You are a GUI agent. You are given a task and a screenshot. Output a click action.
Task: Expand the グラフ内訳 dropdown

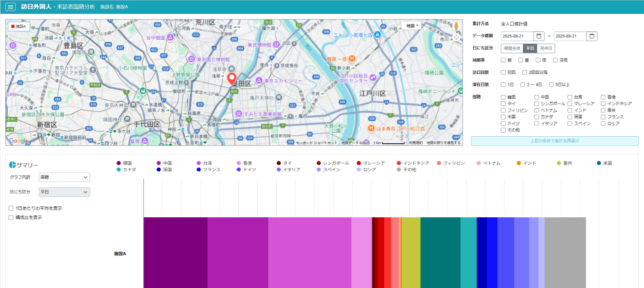coord(63,177)
